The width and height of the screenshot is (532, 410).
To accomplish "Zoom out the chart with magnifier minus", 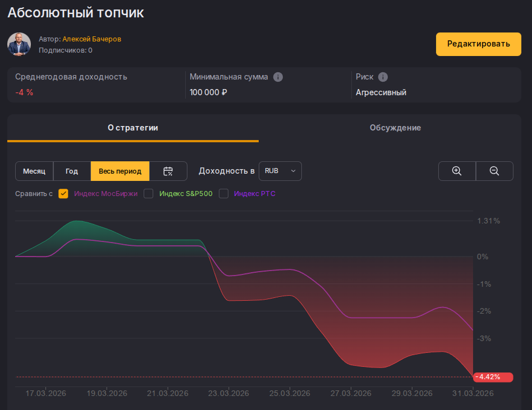I will coord(494,171).
